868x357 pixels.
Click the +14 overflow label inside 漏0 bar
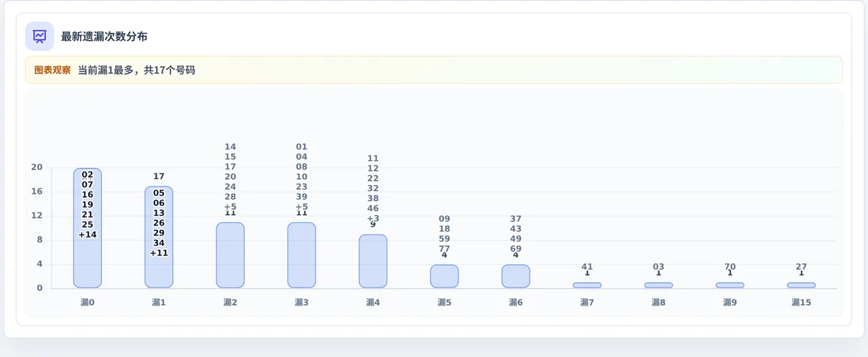tap(87, 235)
